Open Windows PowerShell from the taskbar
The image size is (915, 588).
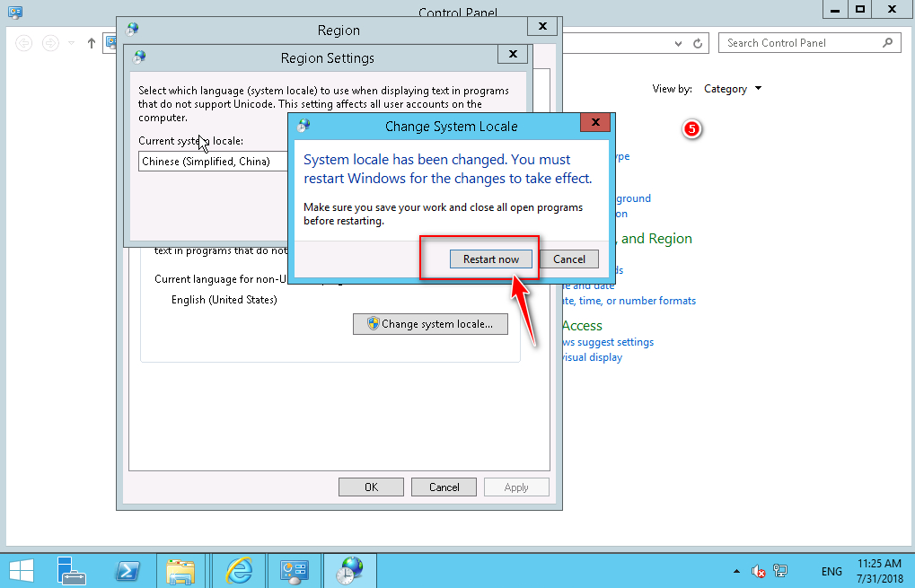coord(128,571)
